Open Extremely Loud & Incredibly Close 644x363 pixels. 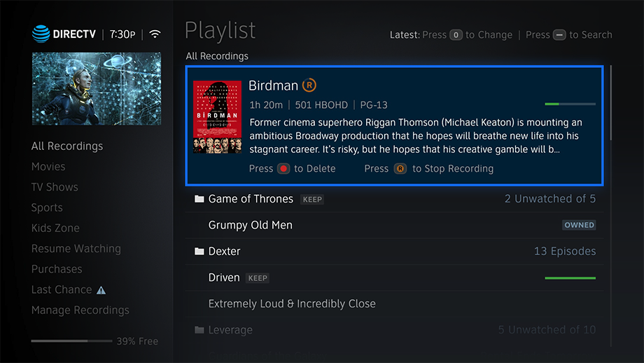click(292, 304)
